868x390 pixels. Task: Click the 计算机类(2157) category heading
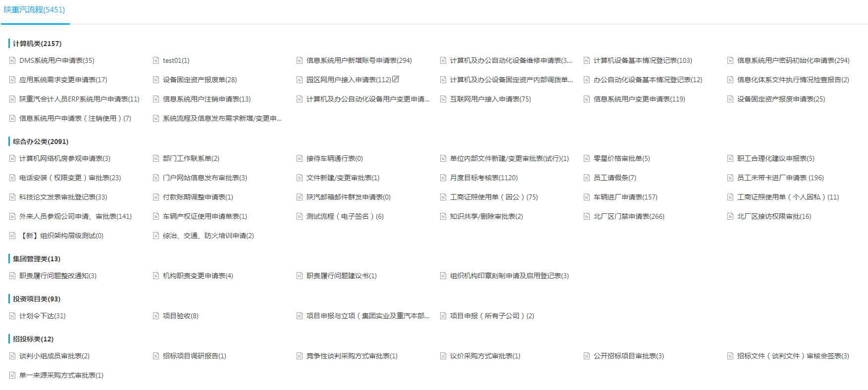[37, 44]
